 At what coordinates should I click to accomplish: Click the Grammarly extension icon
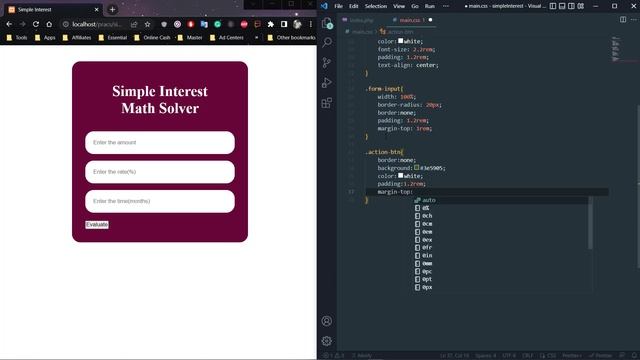pyautogui.click(x=218, y=24)
